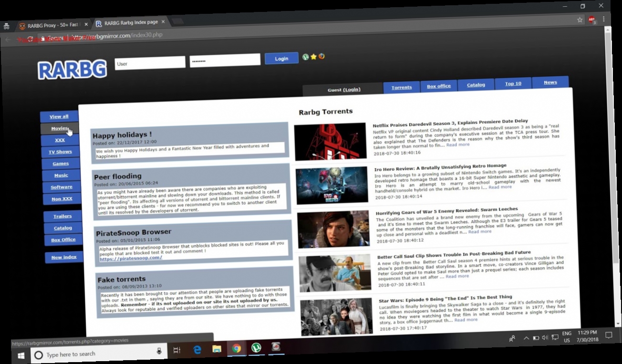Click Read more on Daredevil article
This screenshot has width=622, height=364.
458,144
